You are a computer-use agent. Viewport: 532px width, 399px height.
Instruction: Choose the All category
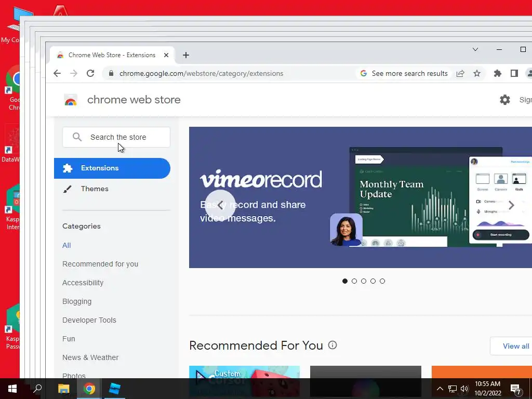(x=66, y=245)
